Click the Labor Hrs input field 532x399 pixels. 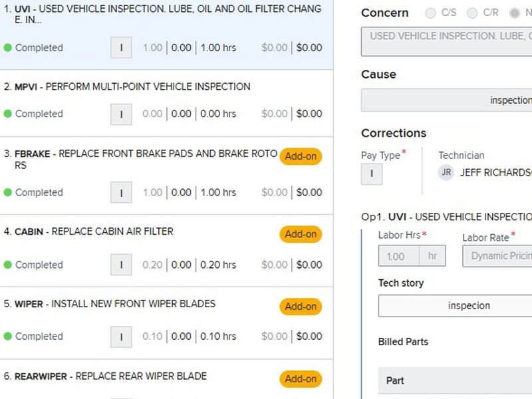[398, 256]
